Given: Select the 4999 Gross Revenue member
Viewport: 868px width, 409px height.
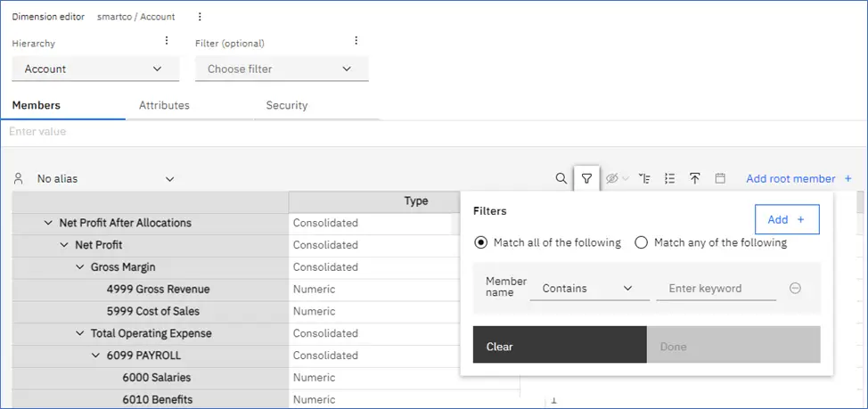Looking at the screenshot, I should click(159, 290).
